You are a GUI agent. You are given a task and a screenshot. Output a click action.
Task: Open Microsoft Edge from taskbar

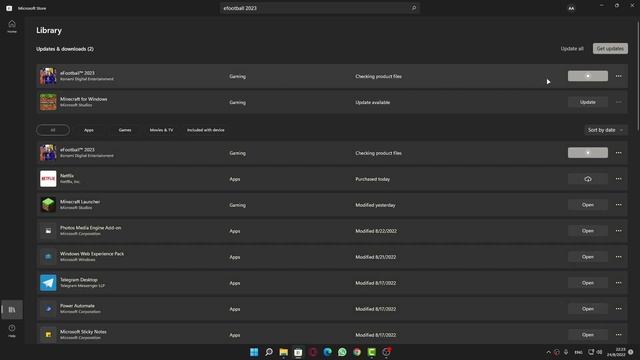click(327, 352)
